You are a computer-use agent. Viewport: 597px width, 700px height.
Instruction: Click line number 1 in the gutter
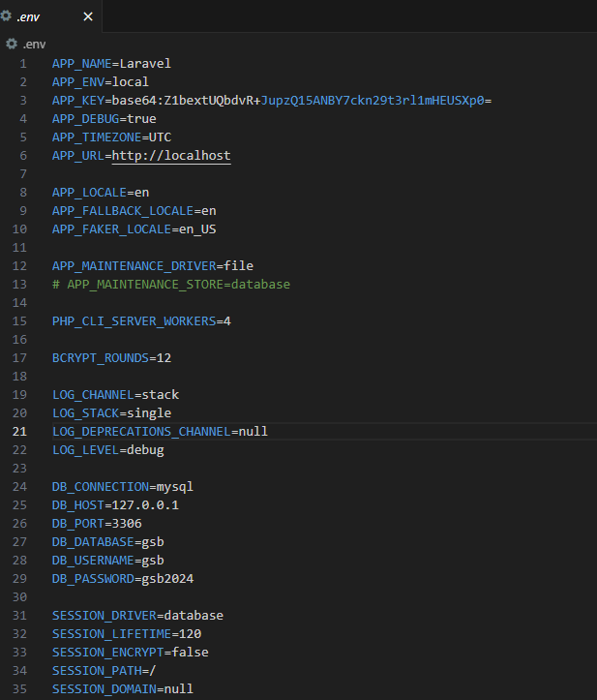coord(23,64)
